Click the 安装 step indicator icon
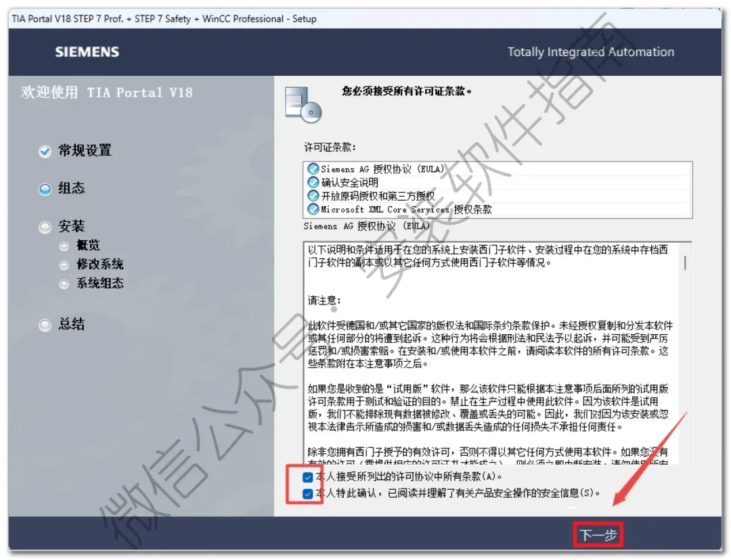731x560 pixels. tap(45, 227)
